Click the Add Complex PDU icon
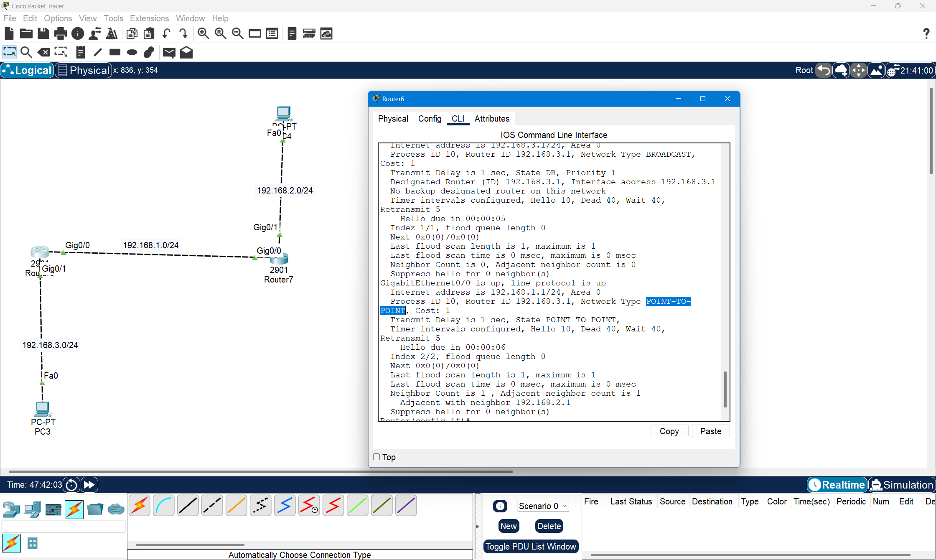This screenshot has height=560, width=936. pos(186,52)
